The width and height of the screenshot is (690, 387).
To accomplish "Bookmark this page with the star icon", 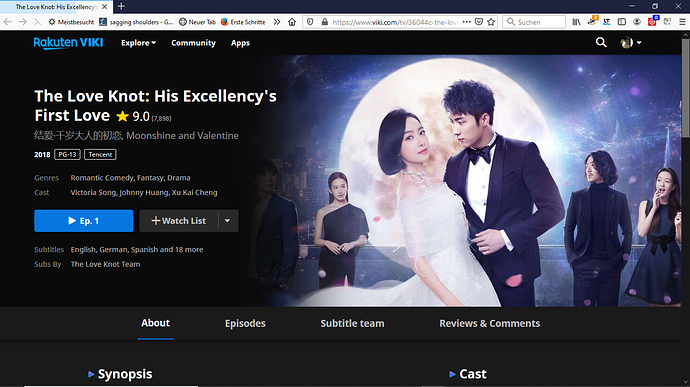I will [x=491, y=22].
